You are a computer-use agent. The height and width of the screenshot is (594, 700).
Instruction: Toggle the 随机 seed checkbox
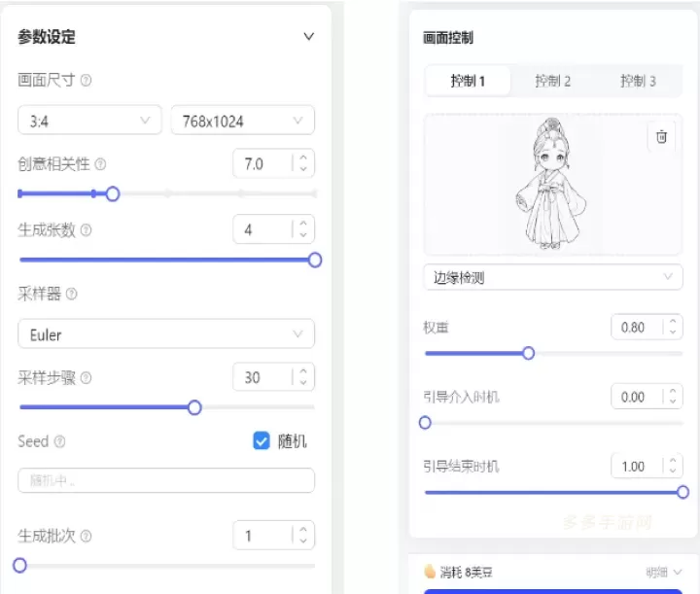pyautogui.click(x=261, y=441)
